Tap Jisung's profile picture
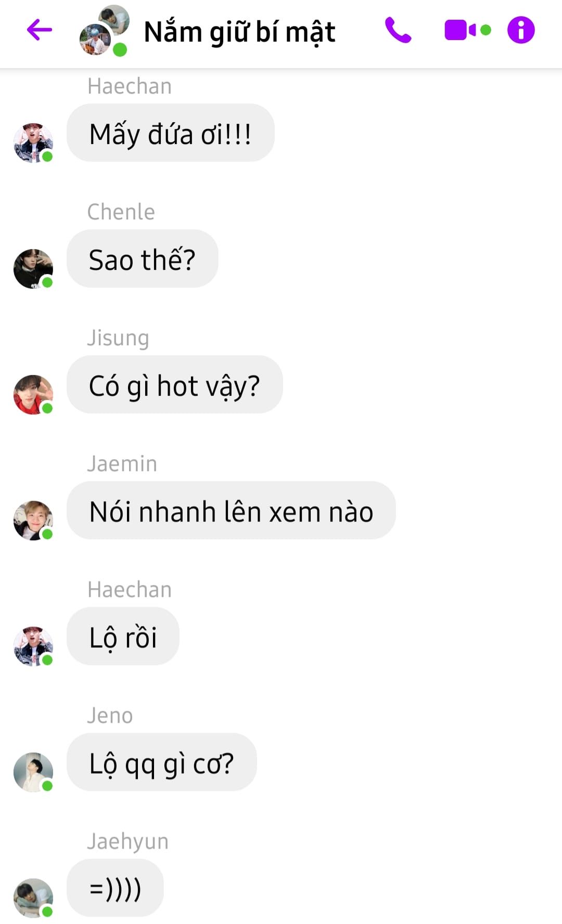 click(33, 394)
